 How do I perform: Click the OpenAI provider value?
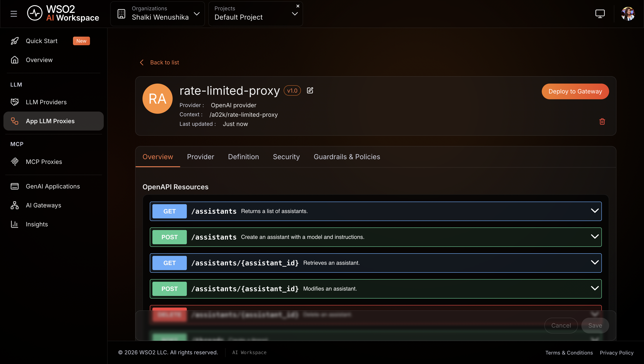click(x=234, y=105)
